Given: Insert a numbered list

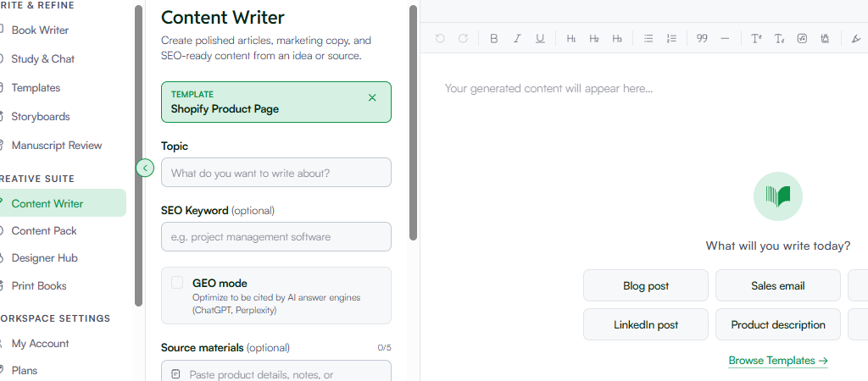Looking at the screenshot, I should [x=671, y=38].
